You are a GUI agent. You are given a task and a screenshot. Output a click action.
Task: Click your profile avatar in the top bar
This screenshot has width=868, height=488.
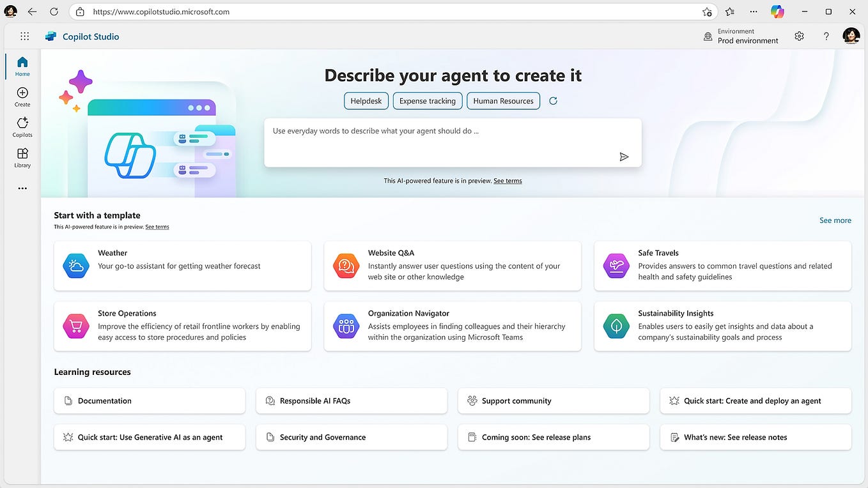pyautogui.click(x=851, y=36)
